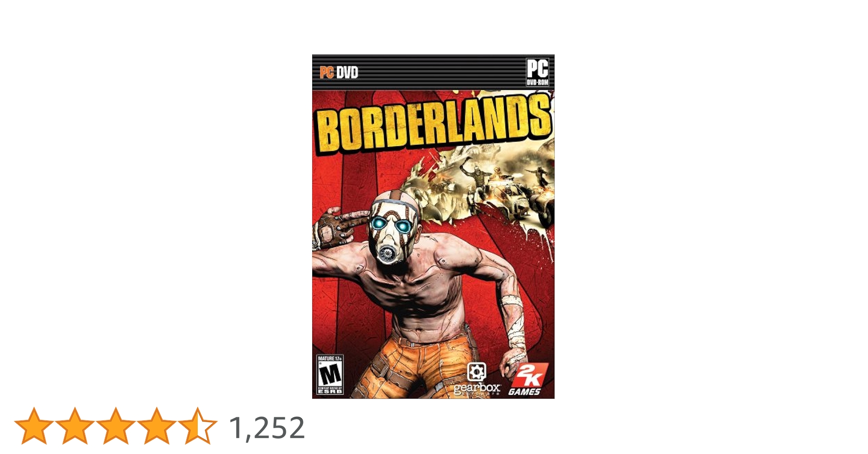Select the third rating star

coord(116,426)
